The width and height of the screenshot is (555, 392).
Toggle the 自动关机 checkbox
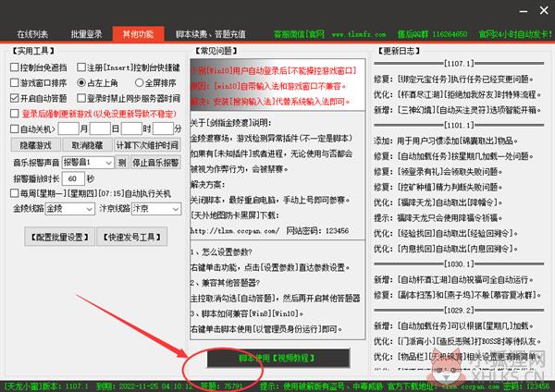coord(15,129)
